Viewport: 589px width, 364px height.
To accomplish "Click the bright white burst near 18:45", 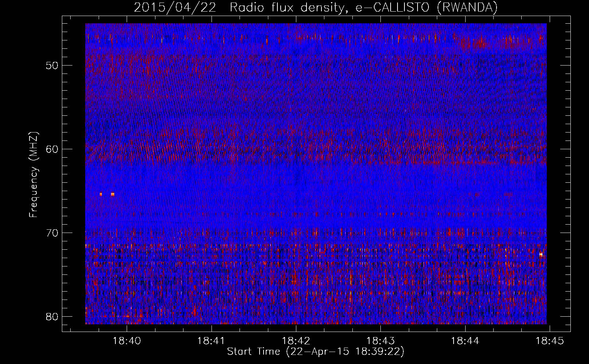I will (x=541, y=254).
